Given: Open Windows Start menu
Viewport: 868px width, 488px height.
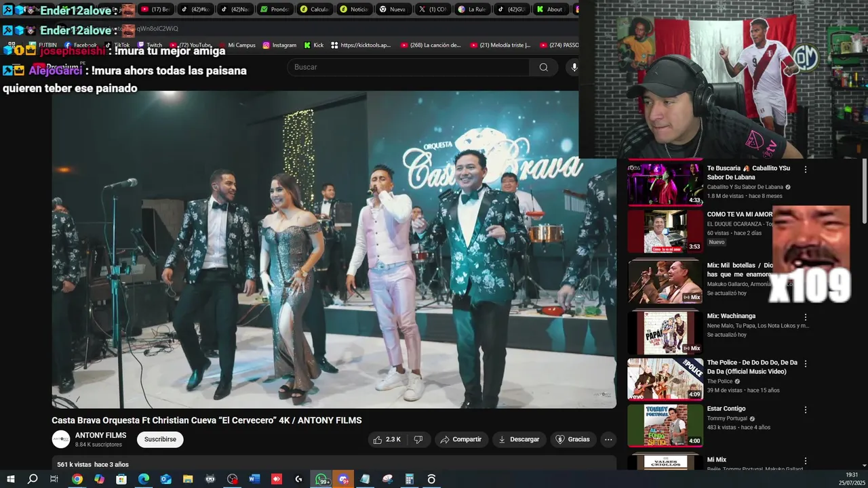Looking at the screenshot, I should [x=10, y=479].
